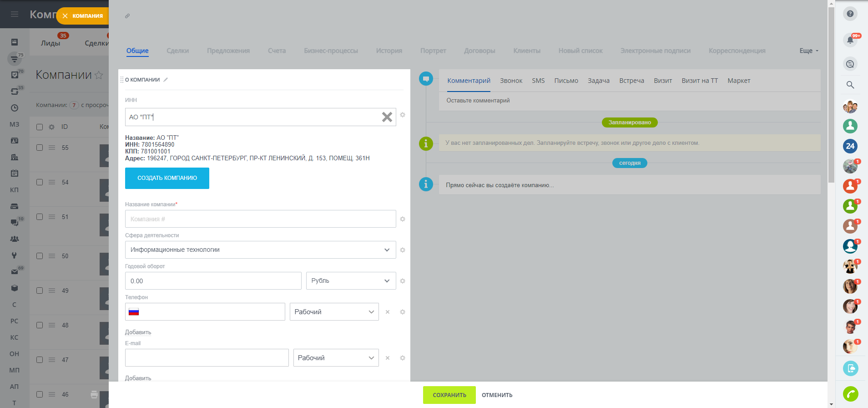Open the clock icon in left sidebar
This screenshot has height=408, width=868.
tap(15, 108)
